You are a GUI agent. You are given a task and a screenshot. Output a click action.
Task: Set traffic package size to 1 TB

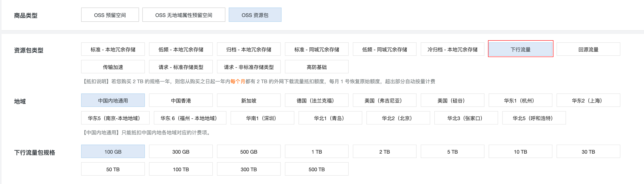(x=317, y=152)
